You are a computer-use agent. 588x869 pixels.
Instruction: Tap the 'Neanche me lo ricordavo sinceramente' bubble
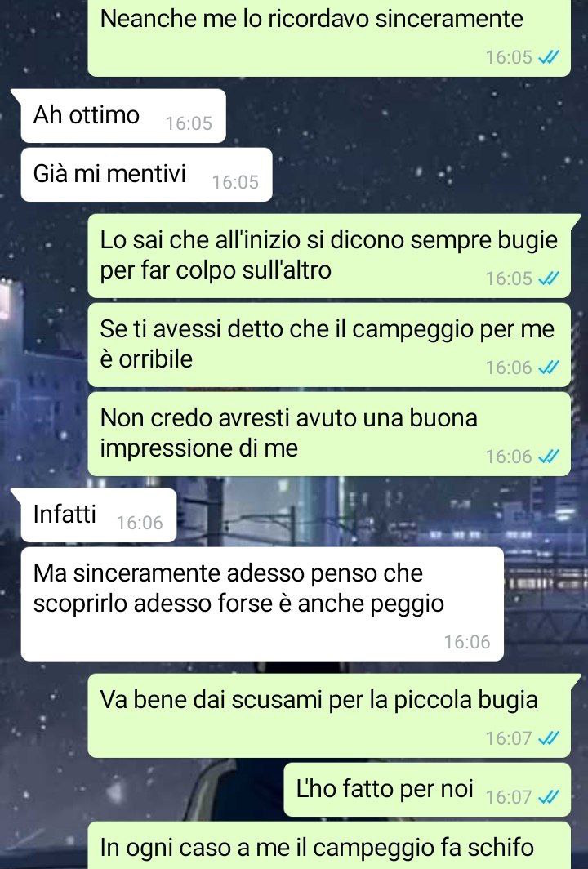pyautogui.click(x=329, y=38)
